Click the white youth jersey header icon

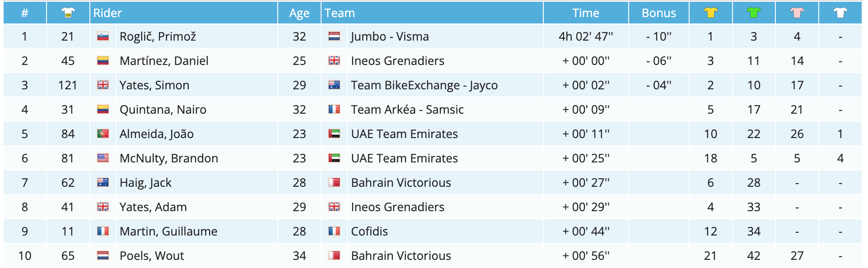point(840,13)
